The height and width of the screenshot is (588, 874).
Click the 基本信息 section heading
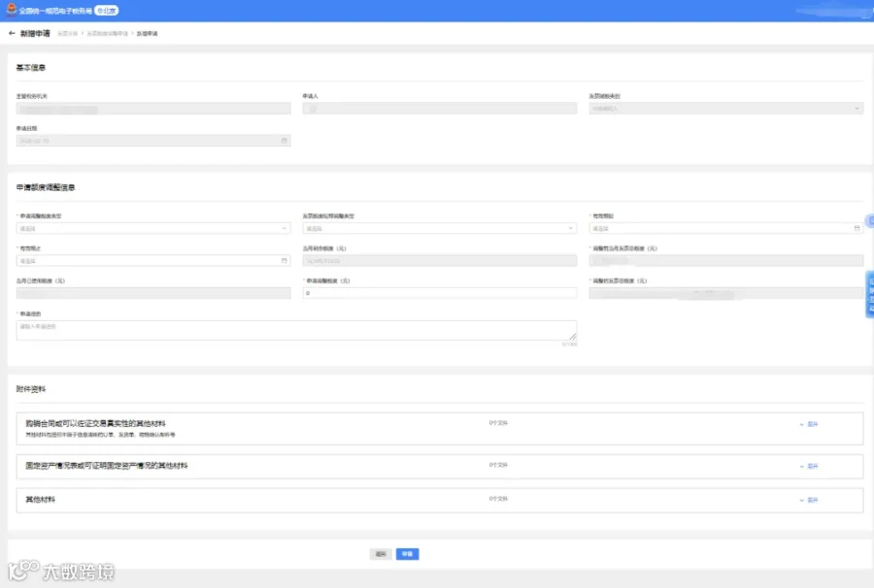[x=31, y=67]
